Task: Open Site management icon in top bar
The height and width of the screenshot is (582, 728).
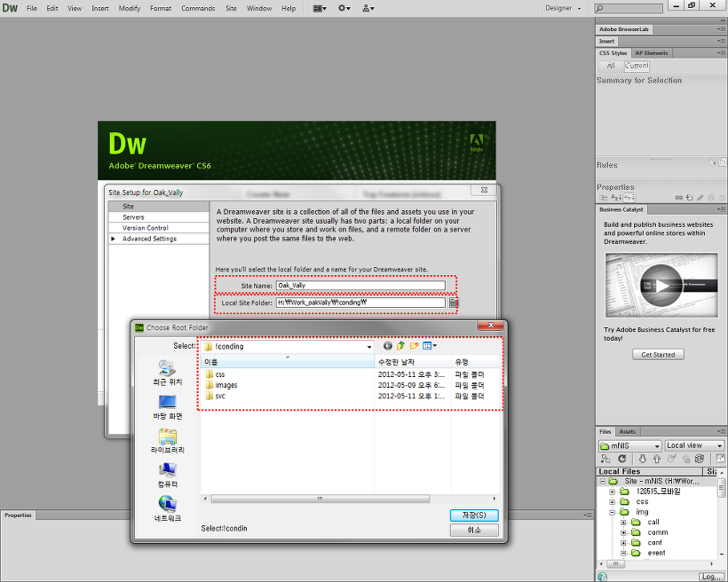Action: [368, 8]
